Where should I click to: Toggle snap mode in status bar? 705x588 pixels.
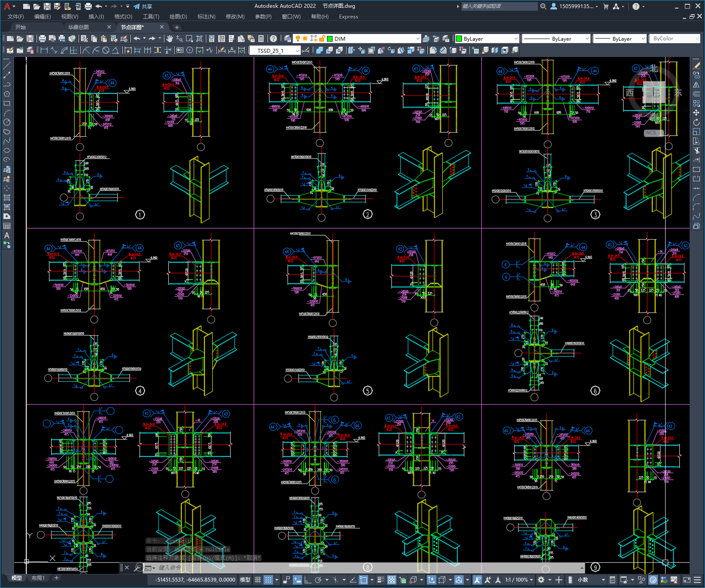point(268,580)
